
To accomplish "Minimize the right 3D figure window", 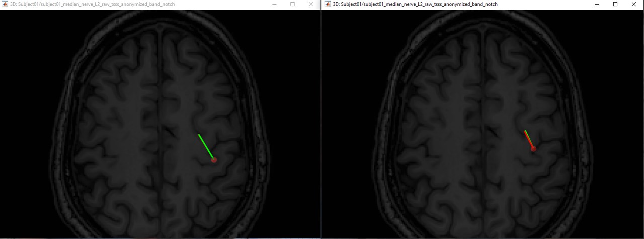I will (x=597, y=4).
